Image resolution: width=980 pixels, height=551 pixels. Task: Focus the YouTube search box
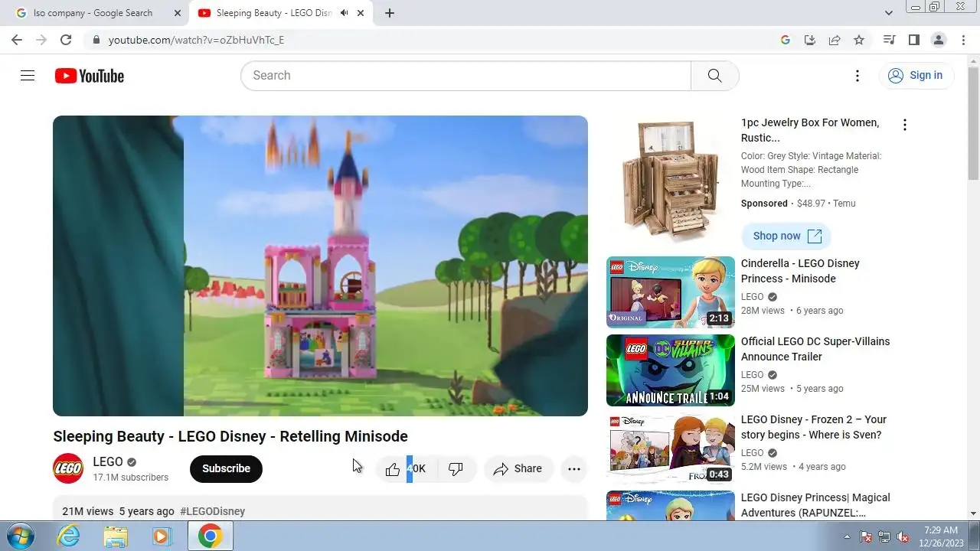tap(465, 76)
